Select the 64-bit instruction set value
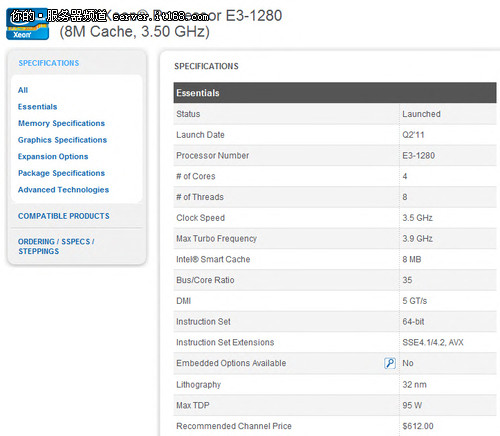The width and height of the screenshot is (500, 436). tap(413, 322)
